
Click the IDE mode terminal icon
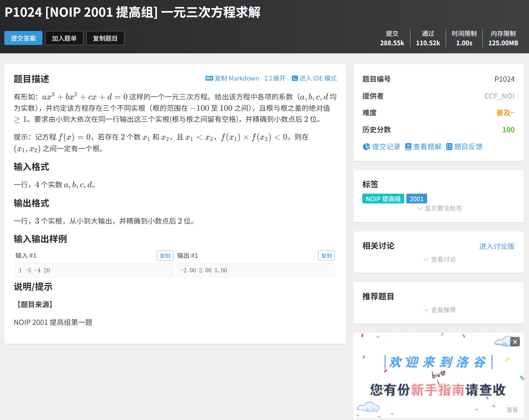[295, 78]
